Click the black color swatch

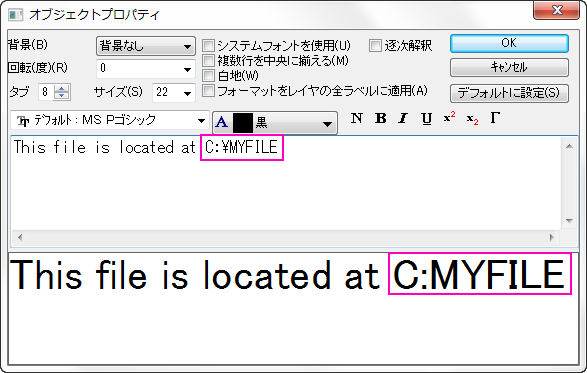(x=243, y=123)
